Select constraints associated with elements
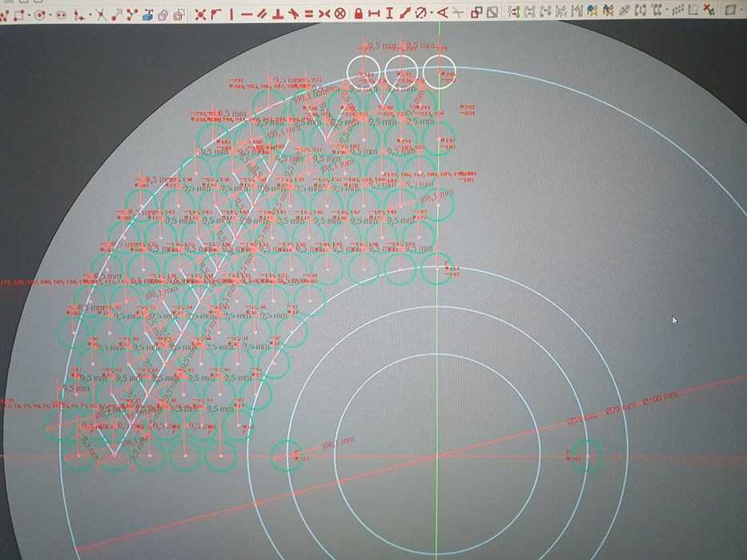 pos(561,11)
